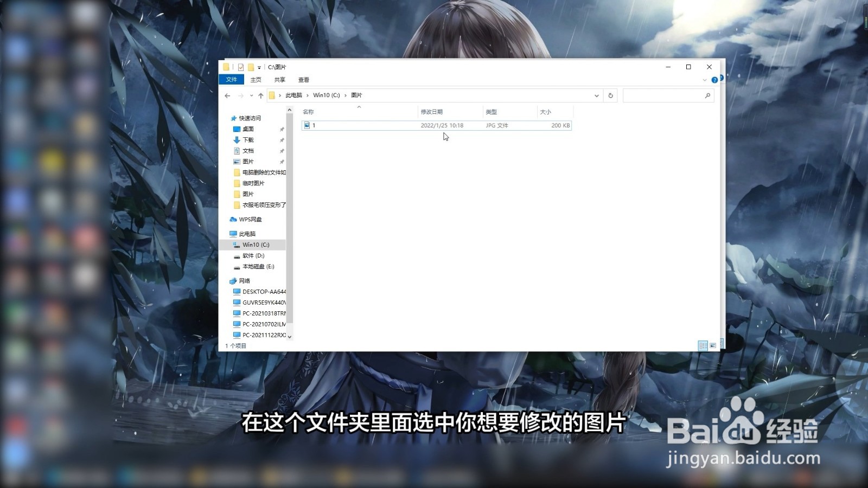The height and width of the screenshot is (488, 868).
Task: Click 此电脑 in the address breadcrumb
Action: [294, 95]
